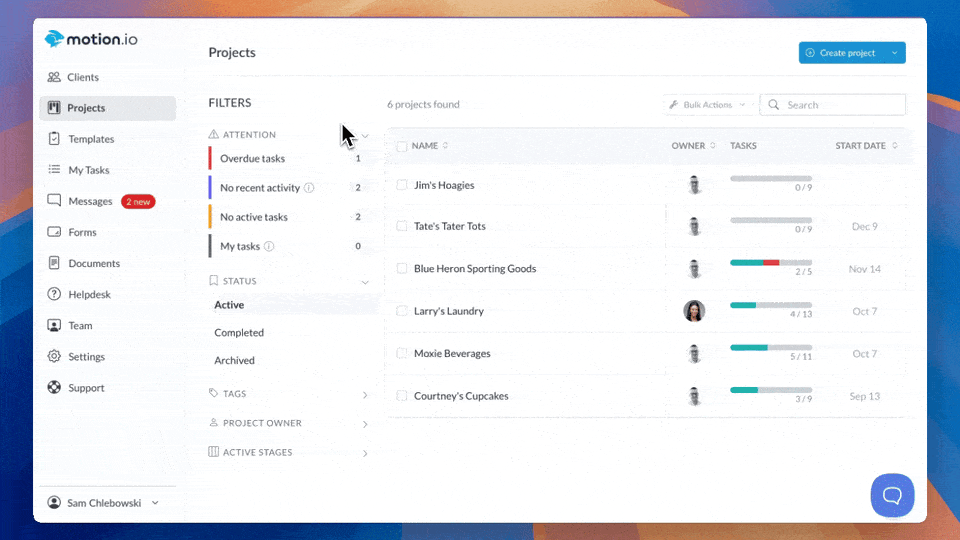Click the Forms sidebar icon

click(x=54, y=232)
